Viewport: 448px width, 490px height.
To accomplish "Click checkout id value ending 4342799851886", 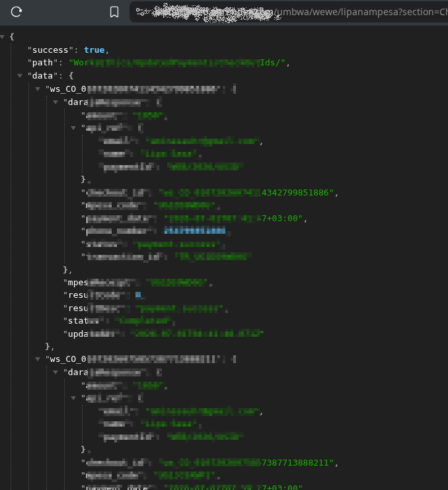I will (x=246, y=193).
